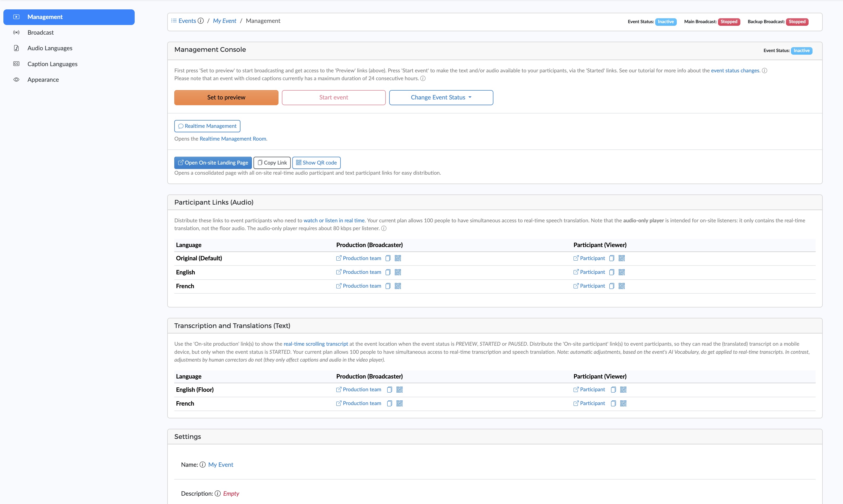The image size is (843, 504).
Task: Click Open On-site Landing Page button
Action: pos(213,163)
